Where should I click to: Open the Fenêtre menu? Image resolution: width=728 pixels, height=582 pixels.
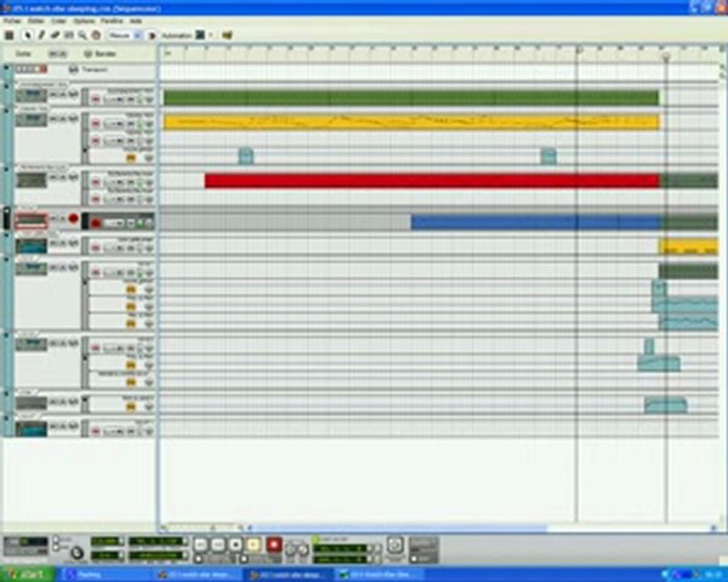coord(112,21)
